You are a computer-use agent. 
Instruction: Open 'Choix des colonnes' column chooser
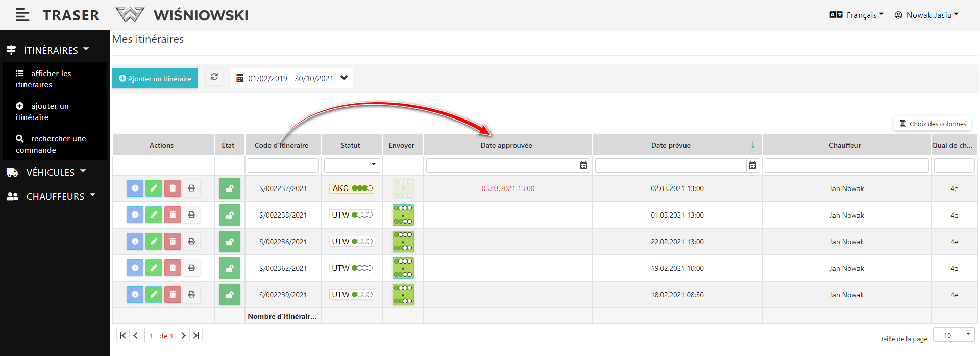click(x=933, y=124)
